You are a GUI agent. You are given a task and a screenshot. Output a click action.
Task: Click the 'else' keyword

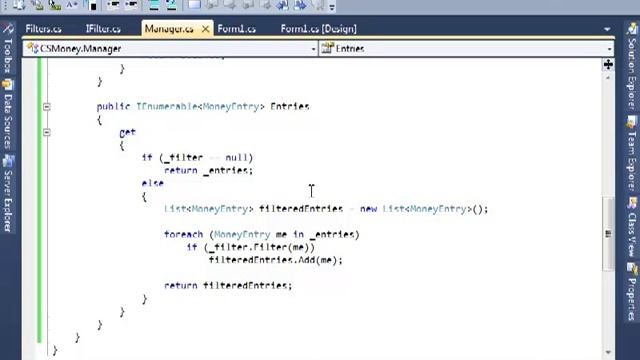tap(153, 184)
